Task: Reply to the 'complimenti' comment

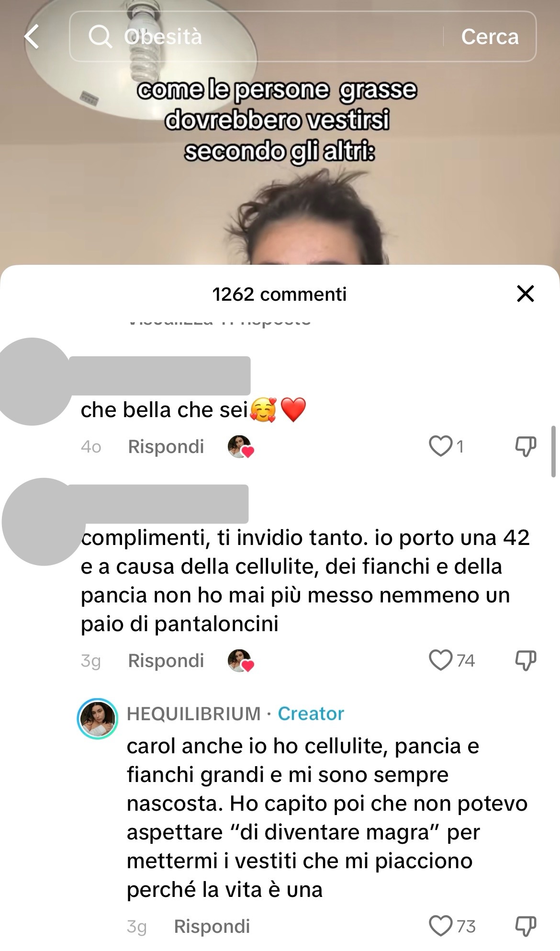Action: [166, 660]
